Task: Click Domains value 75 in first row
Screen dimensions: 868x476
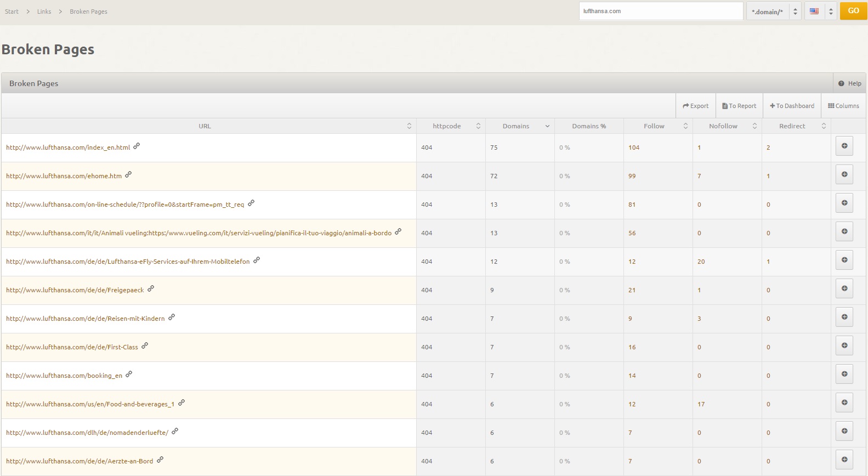Action: click(493, 148)
